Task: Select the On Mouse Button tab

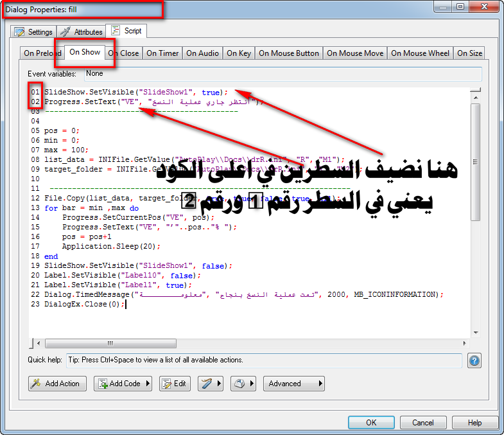Action: [288, 53]
